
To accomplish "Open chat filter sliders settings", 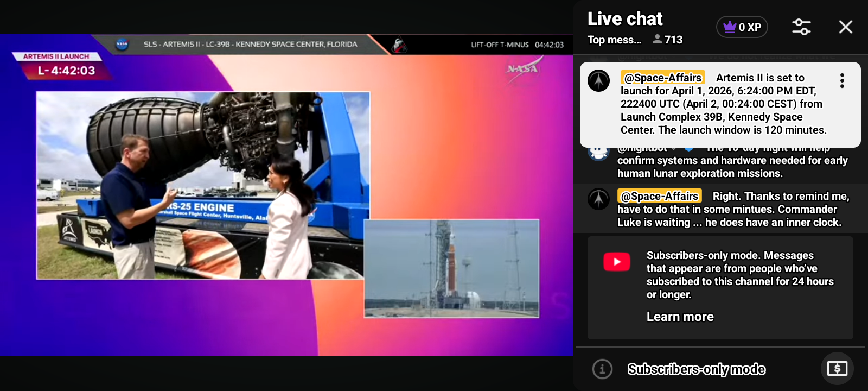I will pyautogui.click(x=801, y=27).
